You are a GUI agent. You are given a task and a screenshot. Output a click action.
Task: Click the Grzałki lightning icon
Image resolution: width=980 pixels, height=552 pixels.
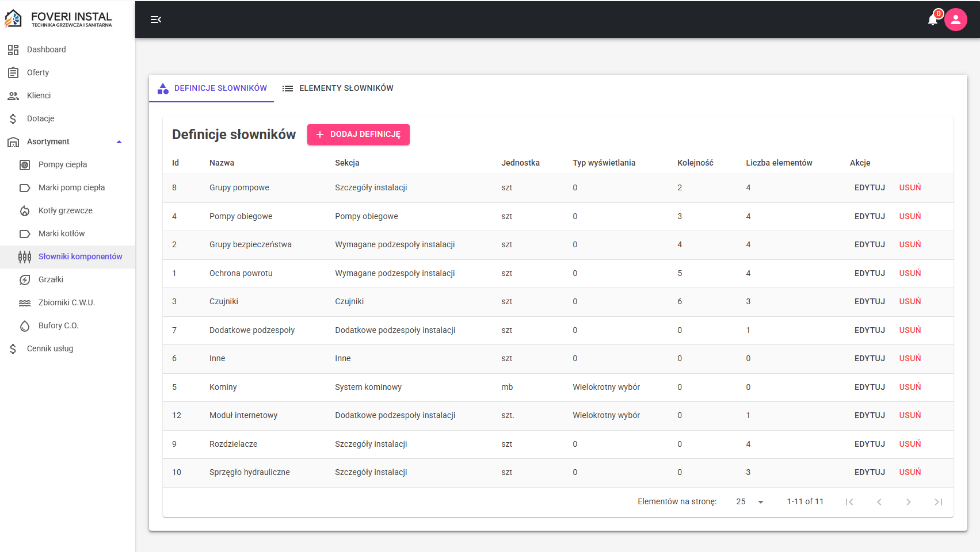coord(25,279)
